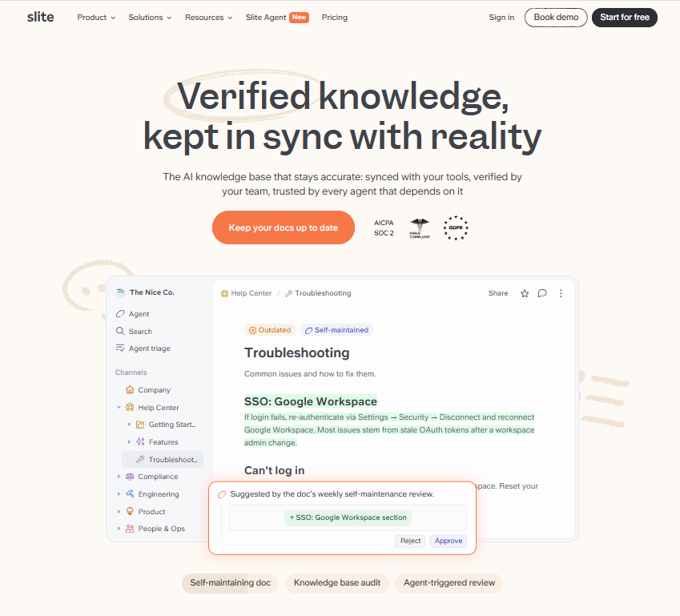The width and height of the screenshot is (680, 616).
Task: Expand the Compliance channel arrow
Action: tap(119, 477)
